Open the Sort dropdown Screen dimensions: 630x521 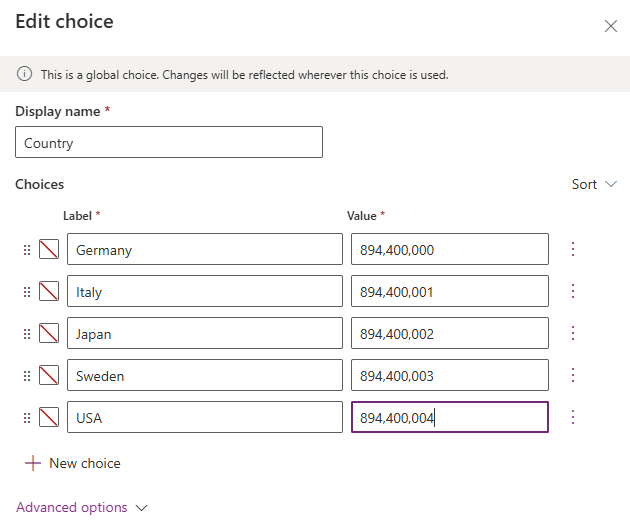[594, 184]
